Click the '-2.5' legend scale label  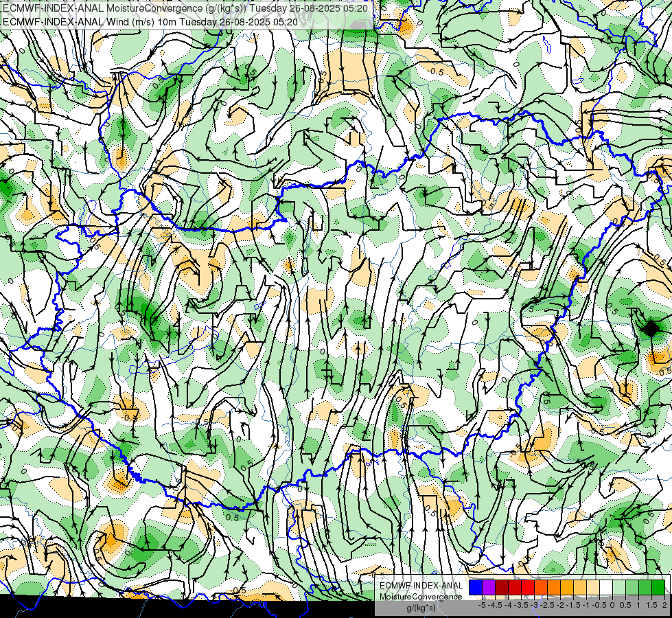pyautogui.click(x=547, y=605)
